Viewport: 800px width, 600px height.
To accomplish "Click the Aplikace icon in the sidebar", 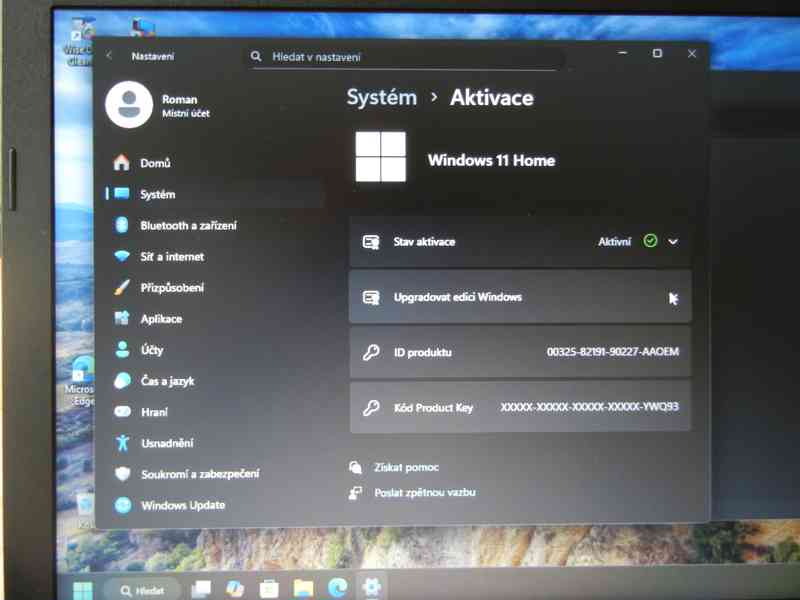I will click(122, 318).
